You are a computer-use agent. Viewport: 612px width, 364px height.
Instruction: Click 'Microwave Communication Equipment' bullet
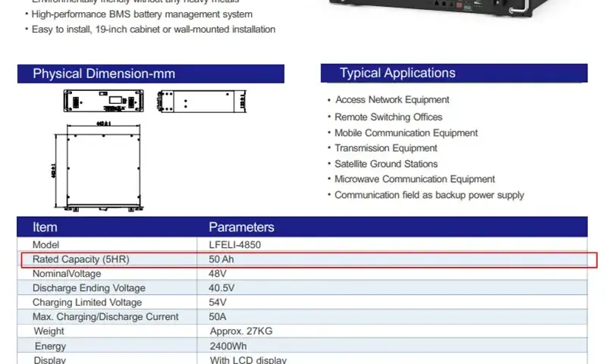(415, 179)
